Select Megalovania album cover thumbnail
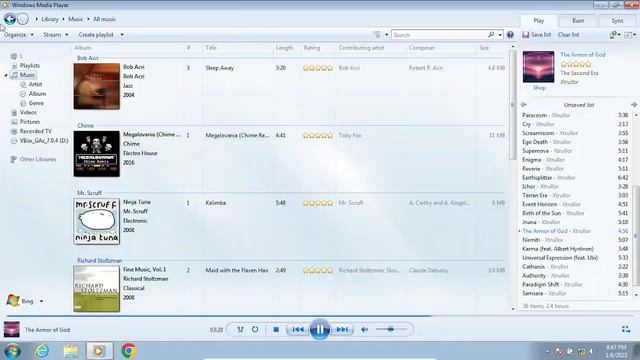 [97, 154]
